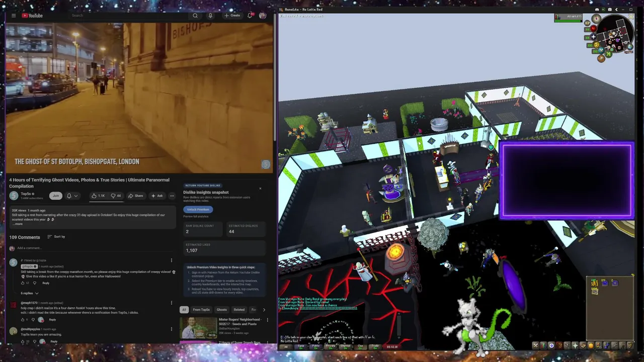Take a screenshot with RuneLite camera icon
Screen dimensions: 644x362
[610, 10]
